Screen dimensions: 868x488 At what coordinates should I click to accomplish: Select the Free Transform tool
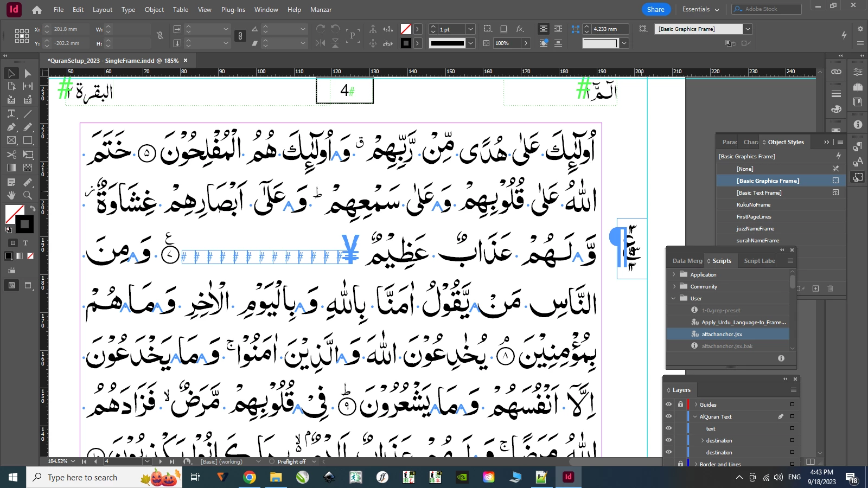28,155
